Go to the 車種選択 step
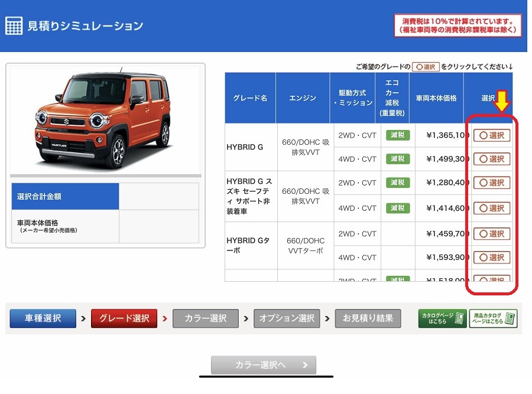This screenshot has width=532, height=394. (x=43, y=318)
